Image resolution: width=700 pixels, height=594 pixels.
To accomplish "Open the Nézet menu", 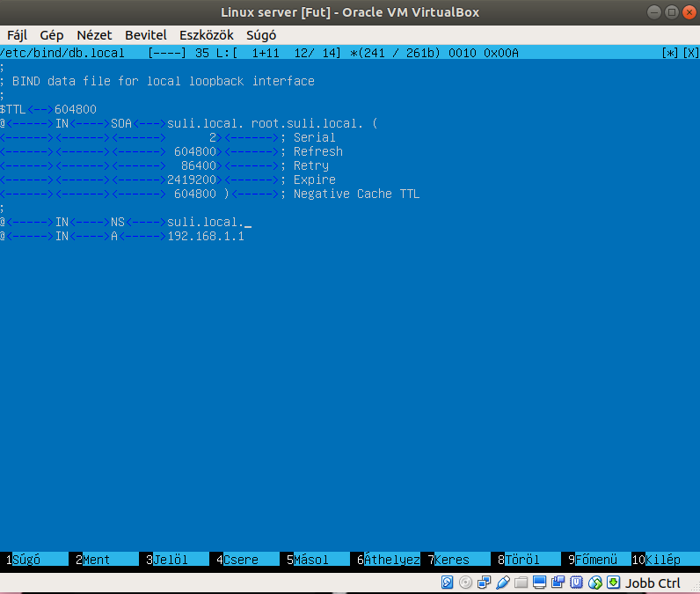I will (x=94, y=35).
